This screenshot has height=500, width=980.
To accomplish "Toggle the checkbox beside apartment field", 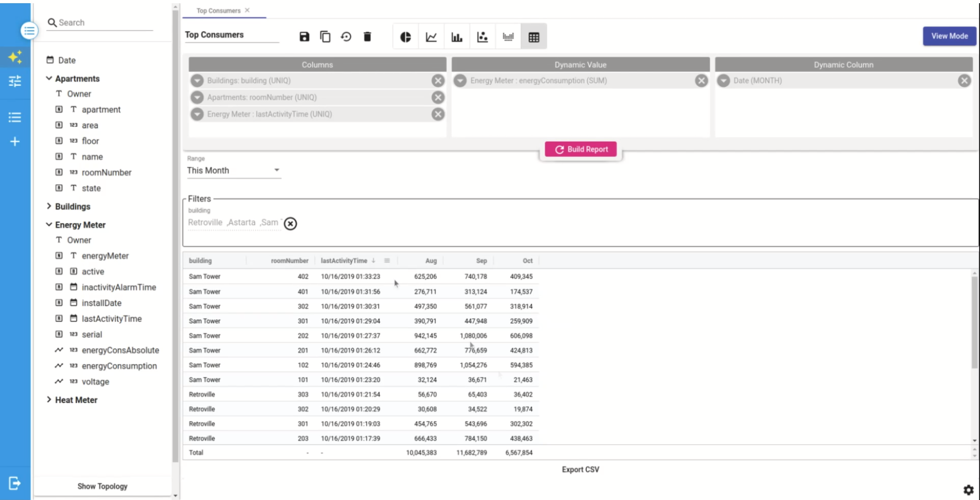I will pos(59,109).
